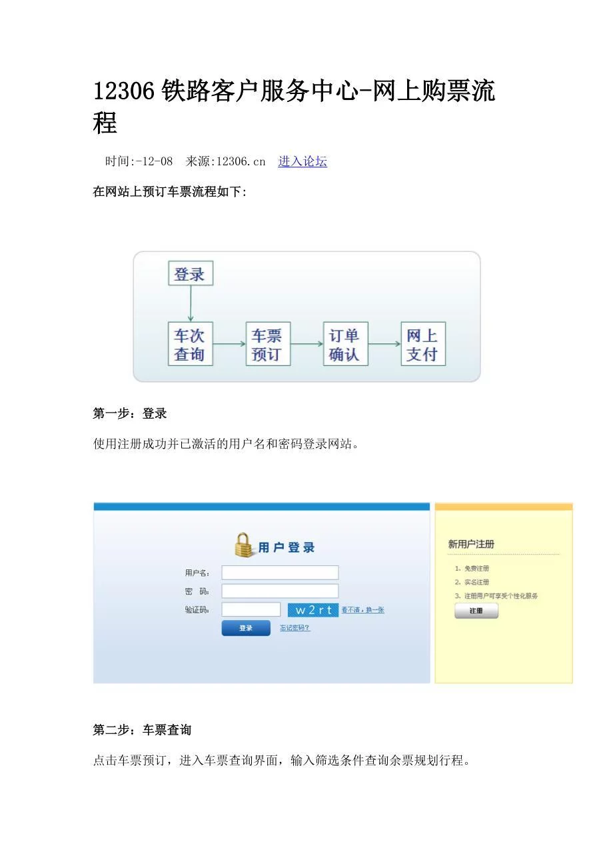Open the 忘记密码? link

(x=295, y=628)
